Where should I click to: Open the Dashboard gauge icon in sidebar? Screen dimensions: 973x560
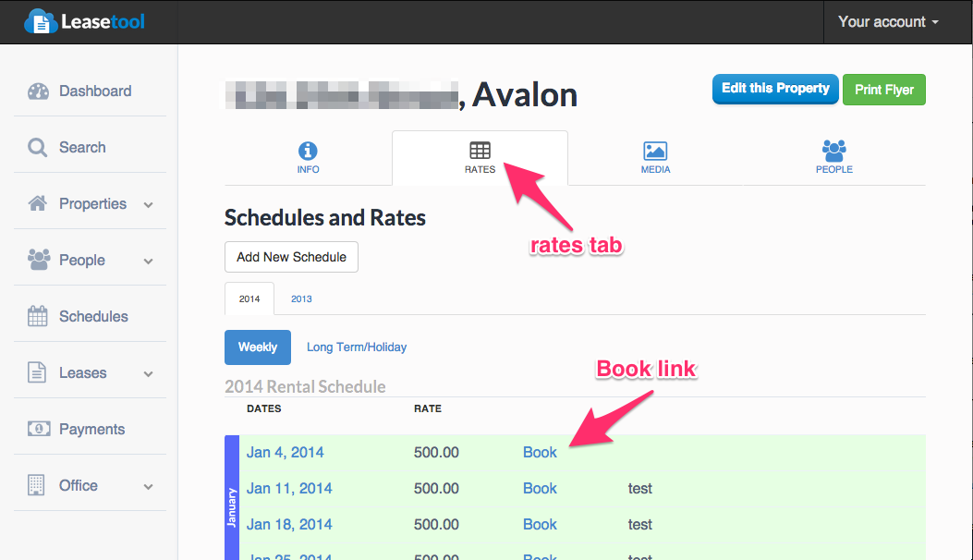click(x=38, y=91)
